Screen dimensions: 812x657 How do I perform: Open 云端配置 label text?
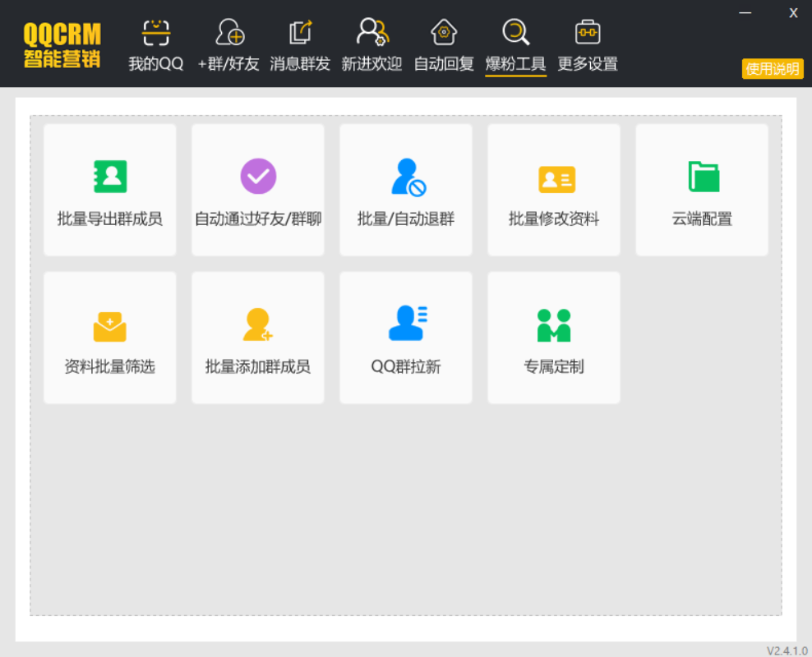(x=702, y=218)
